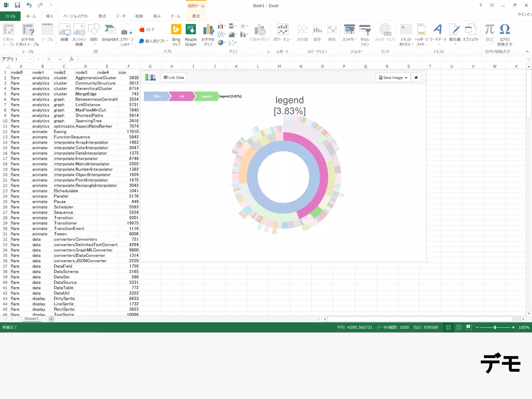Click the Link Data button

point(174,77)
